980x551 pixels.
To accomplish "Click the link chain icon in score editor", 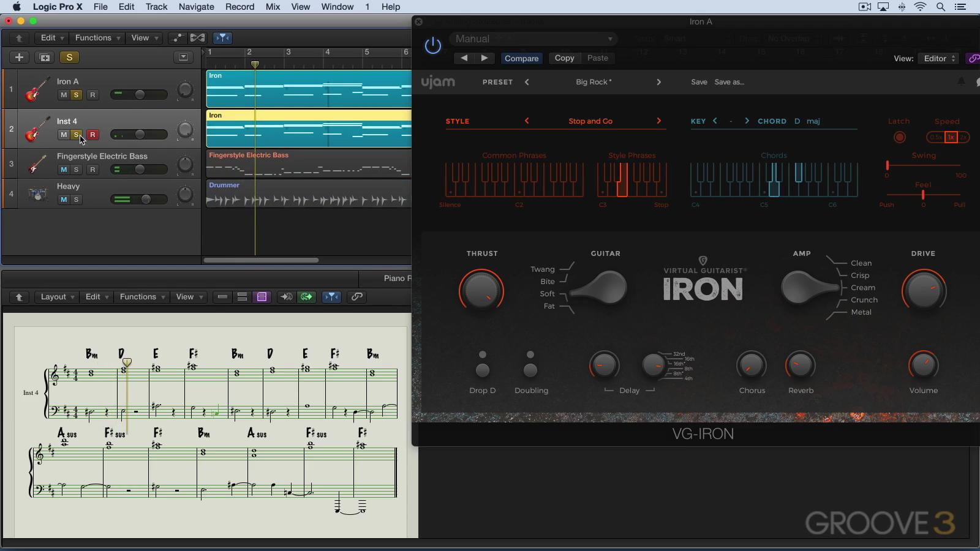I will tap(356, 297).
